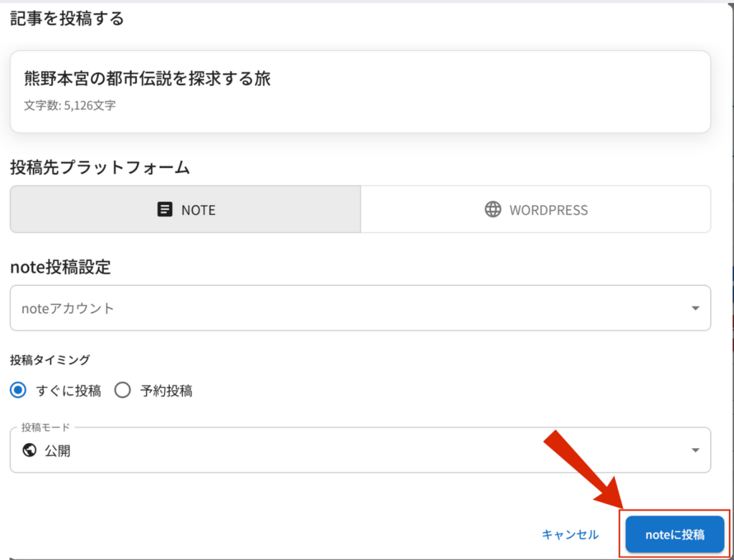This screenshot has height=560, width=734.
Task: Click the red arrow annotation
Action: click(x=582, y=471)
